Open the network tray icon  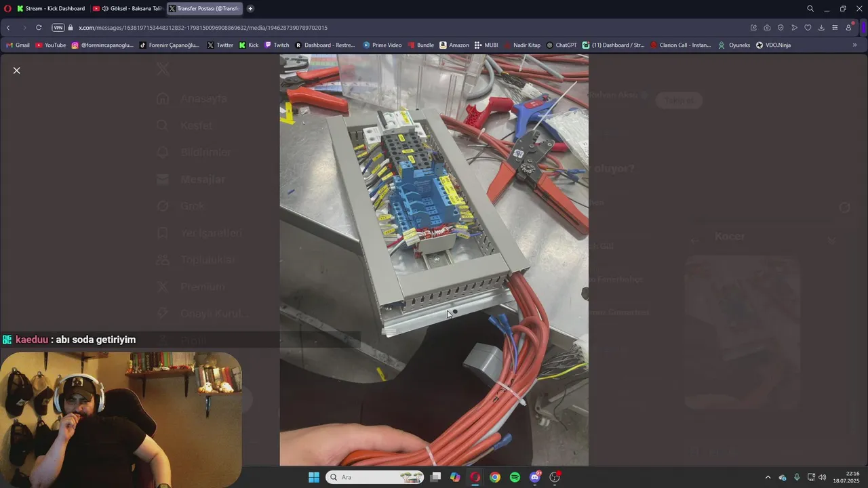pyautogui.click(x=811, y=477)
